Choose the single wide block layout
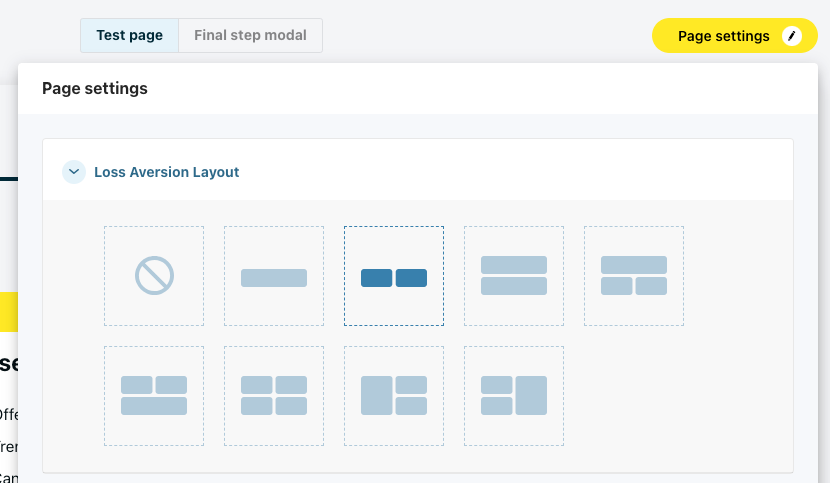 [274, 276]
